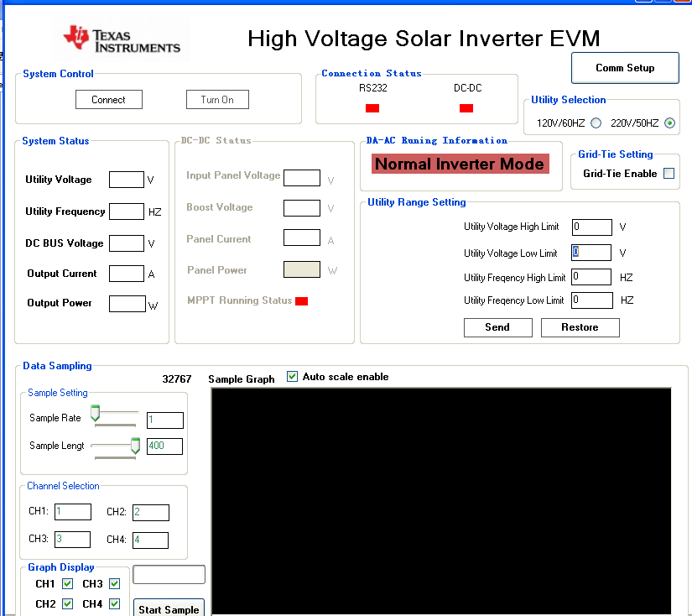
Task: Click the DC-DC red status indicator
Action: coord(466,108)
